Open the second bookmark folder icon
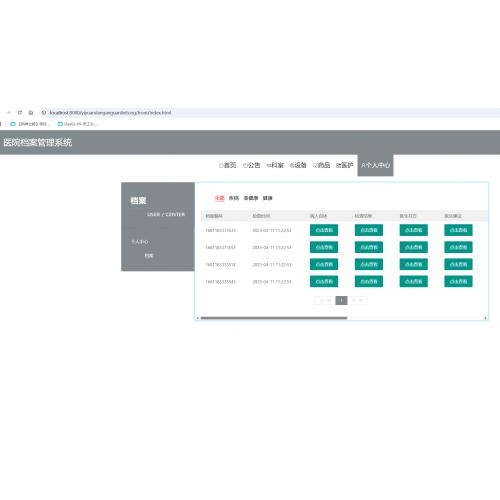The height and width of the screenshot is (500, 500). [60, 124]
